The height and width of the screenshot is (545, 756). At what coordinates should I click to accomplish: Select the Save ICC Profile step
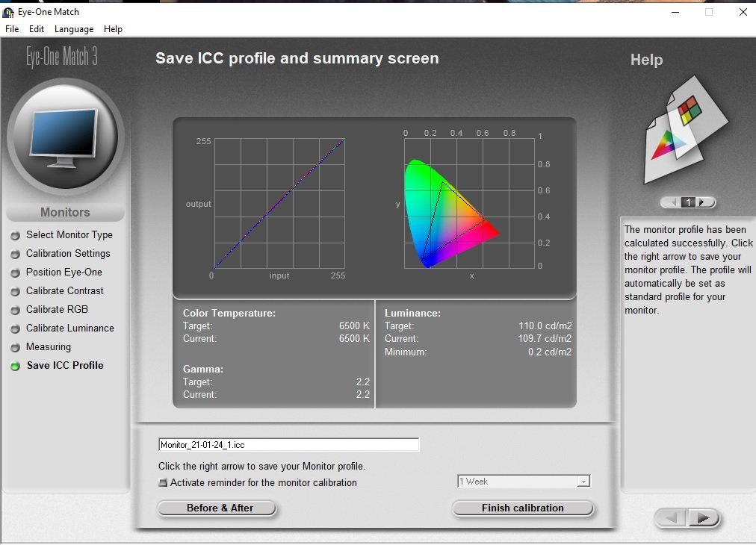65,365
